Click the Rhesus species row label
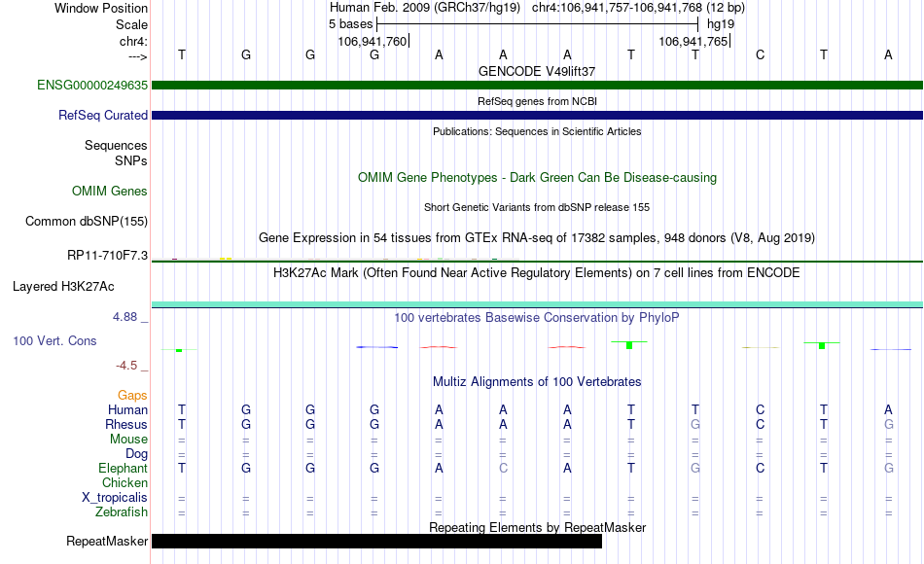The width and height of the screenshot is (924, 564). 126,424
